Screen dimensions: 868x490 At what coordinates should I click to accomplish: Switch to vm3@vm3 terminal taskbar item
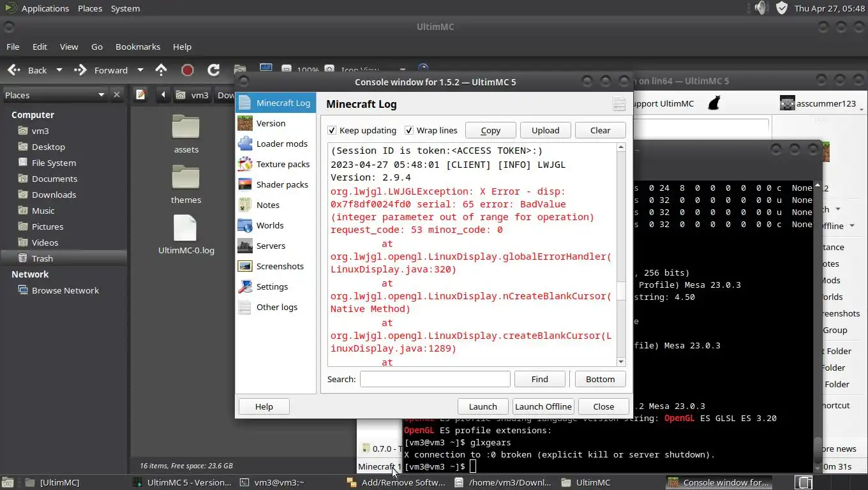coord(279,482)
